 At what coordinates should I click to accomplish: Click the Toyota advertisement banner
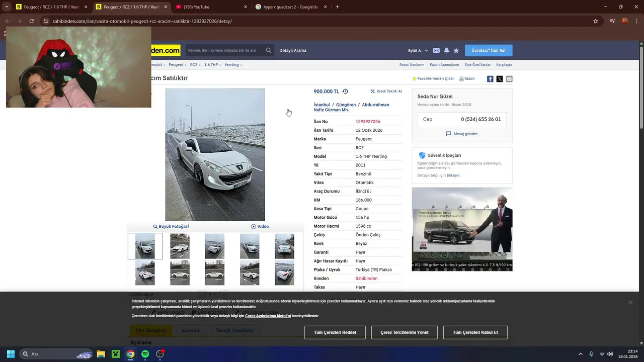[462, 229]
